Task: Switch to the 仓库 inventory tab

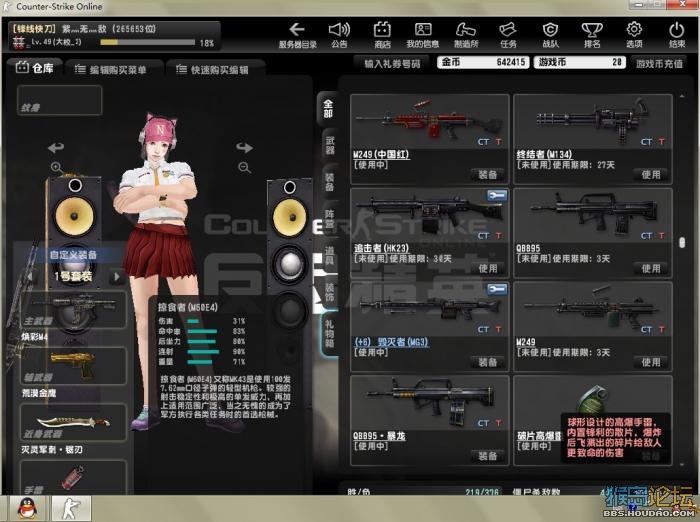Action: tap(35, 68)
